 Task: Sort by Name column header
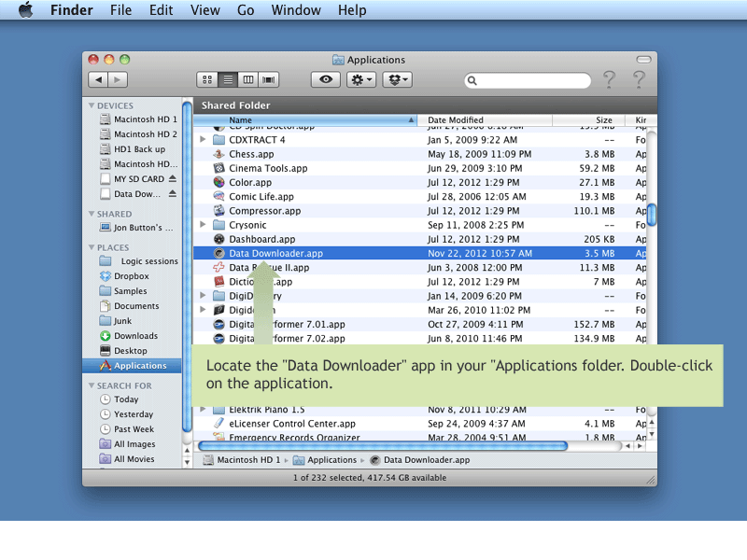(305, 120)
